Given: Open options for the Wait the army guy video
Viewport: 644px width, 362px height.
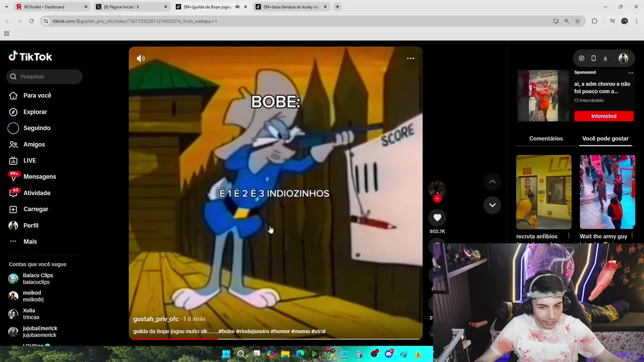Looking at the screenshot, I should pos(632,236).
